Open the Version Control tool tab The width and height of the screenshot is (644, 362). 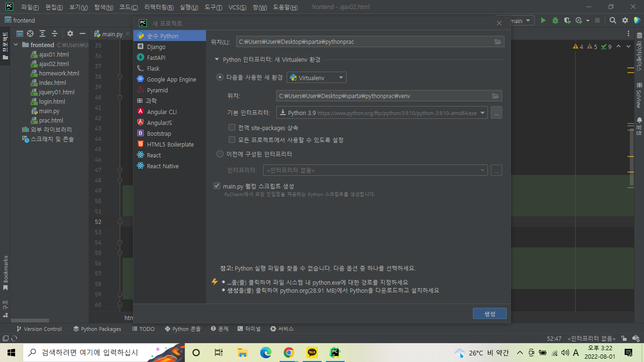pos(39,329)
